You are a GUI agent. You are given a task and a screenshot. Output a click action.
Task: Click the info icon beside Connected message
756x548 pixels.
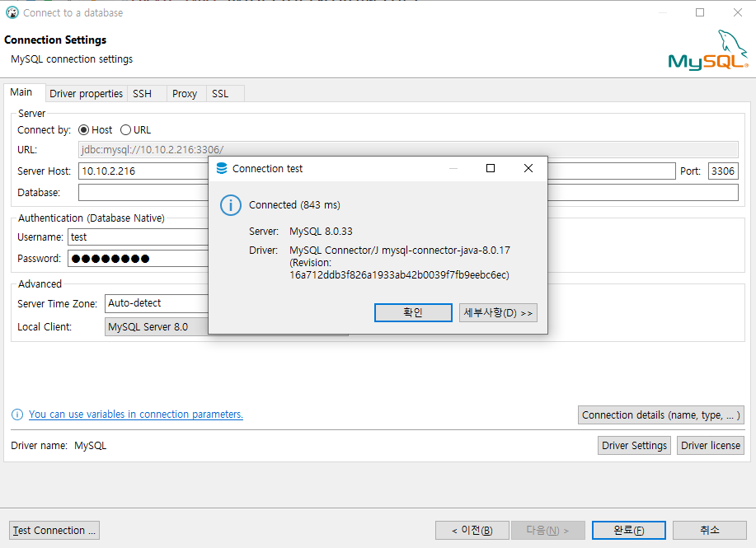231,205
